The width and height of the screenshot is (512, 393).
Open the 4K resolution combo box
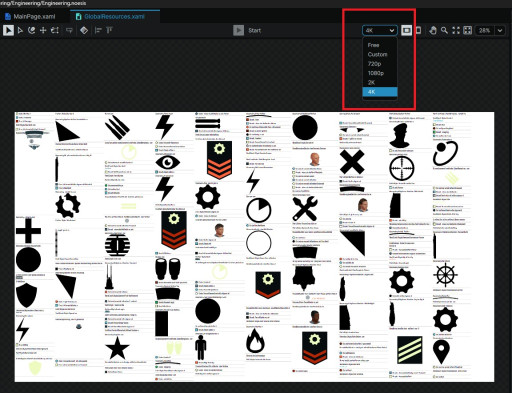click(380, 30)
